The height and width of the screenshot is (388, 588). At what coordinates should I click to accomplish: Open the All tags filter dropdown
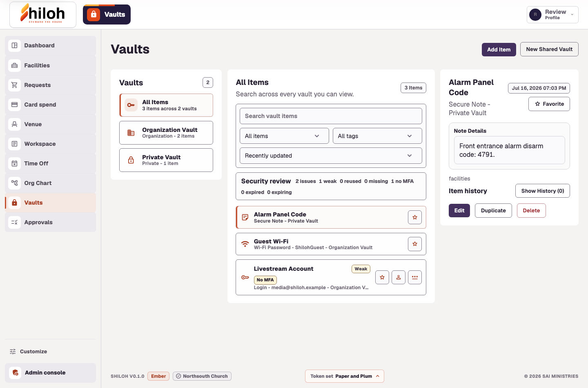pyautogui.click(x=377, y=136)
